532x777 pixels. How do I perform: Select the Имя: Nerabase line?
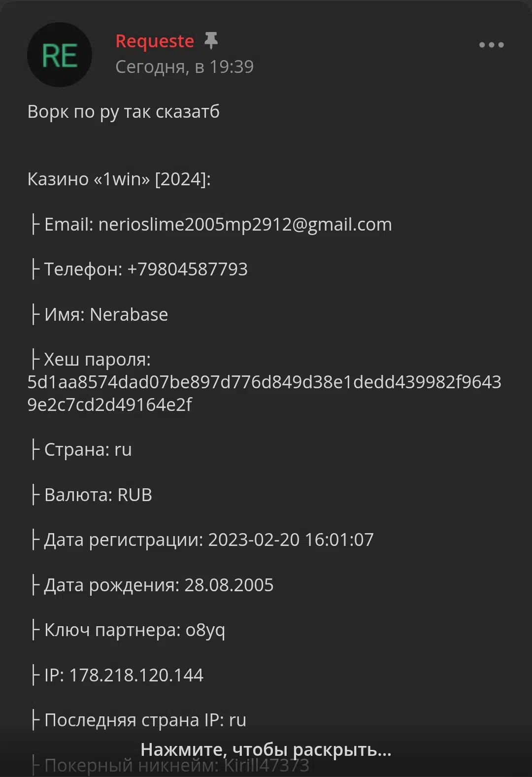pyautogui.click(x=99, y=315)
